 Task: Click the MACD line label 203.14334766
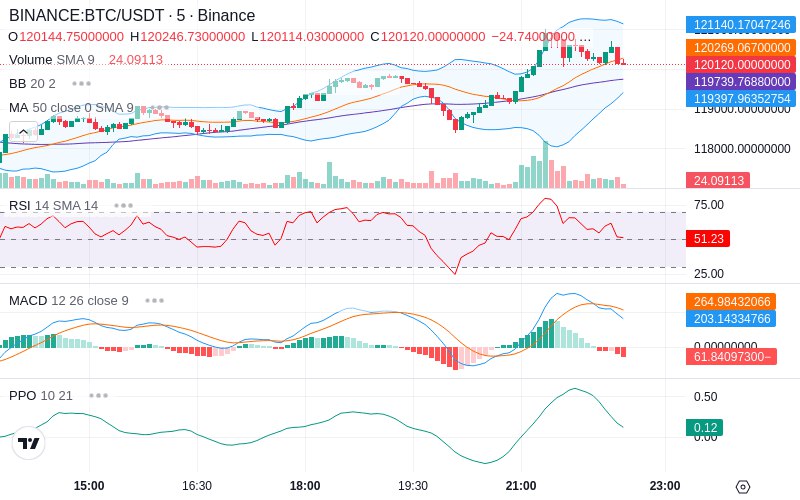(731, 318)
